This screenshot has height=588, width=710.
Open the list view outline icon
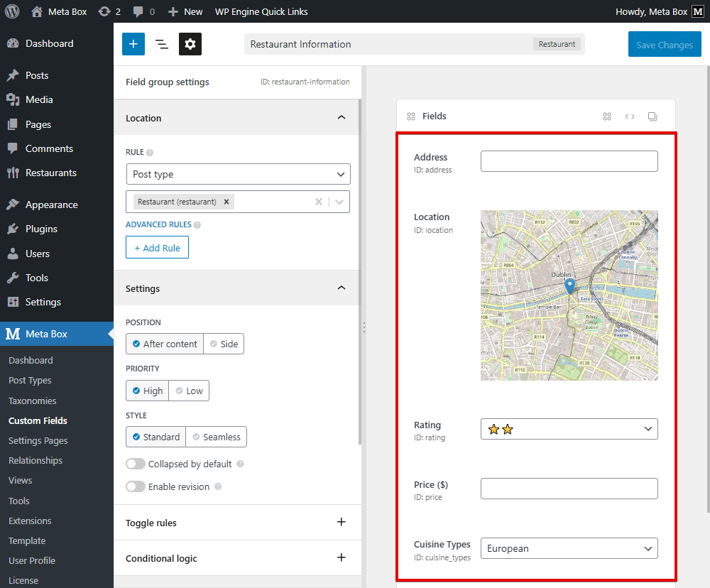click(162, 44)
